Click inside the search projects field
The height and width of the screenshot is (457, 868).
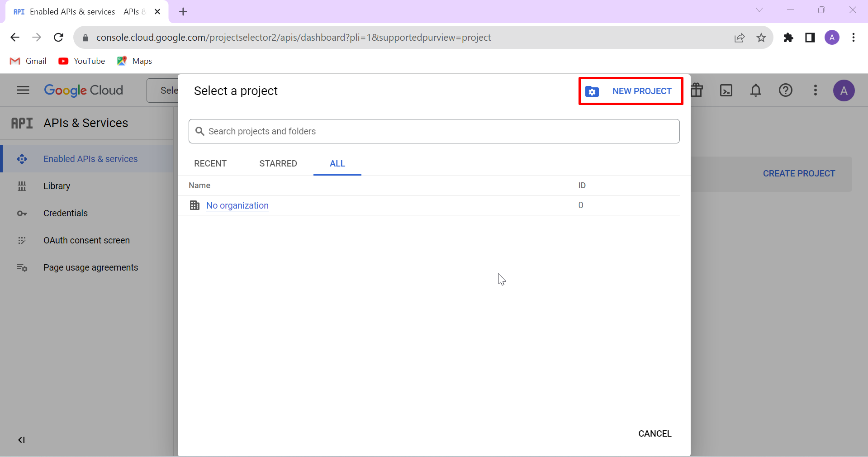(x=433, y=131)
